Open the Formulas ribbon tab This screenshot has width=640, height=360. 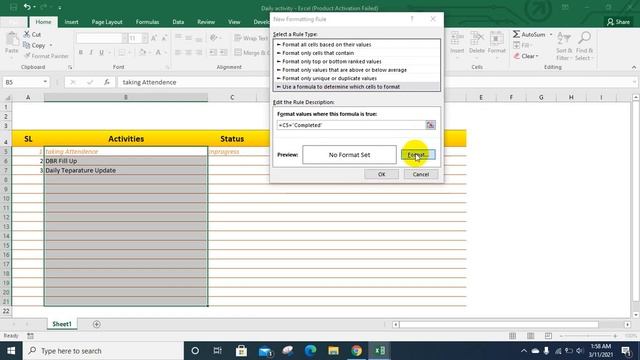[x=147, y=22]
